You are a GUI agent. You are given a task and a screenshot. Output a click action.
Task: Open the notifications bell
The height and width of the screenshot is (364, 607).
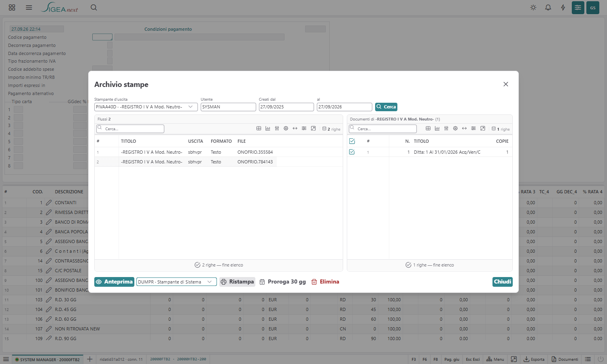pos(548,7)
